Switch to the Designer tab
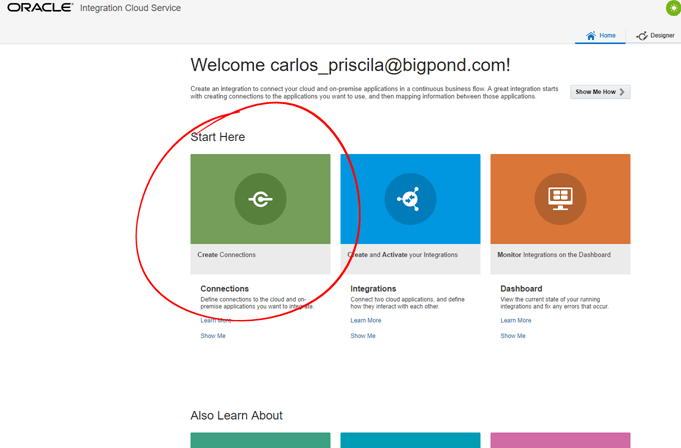This screenshot has width=681, height=448. coord(655,35)
